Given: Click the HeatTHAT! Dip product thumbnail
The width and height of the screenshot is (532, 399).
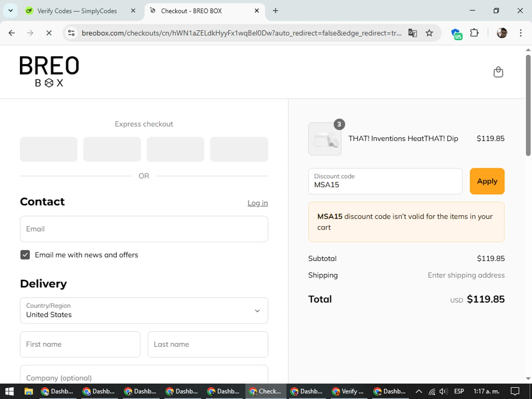Looking at the screenshot, I should 325,139.
